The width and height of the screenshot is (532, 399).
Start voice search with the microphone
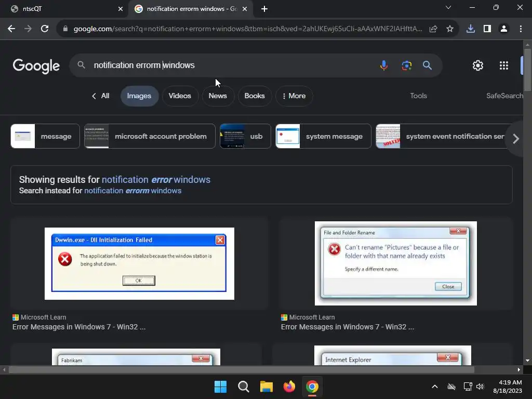pyautogui.click(x=384, y=65)
